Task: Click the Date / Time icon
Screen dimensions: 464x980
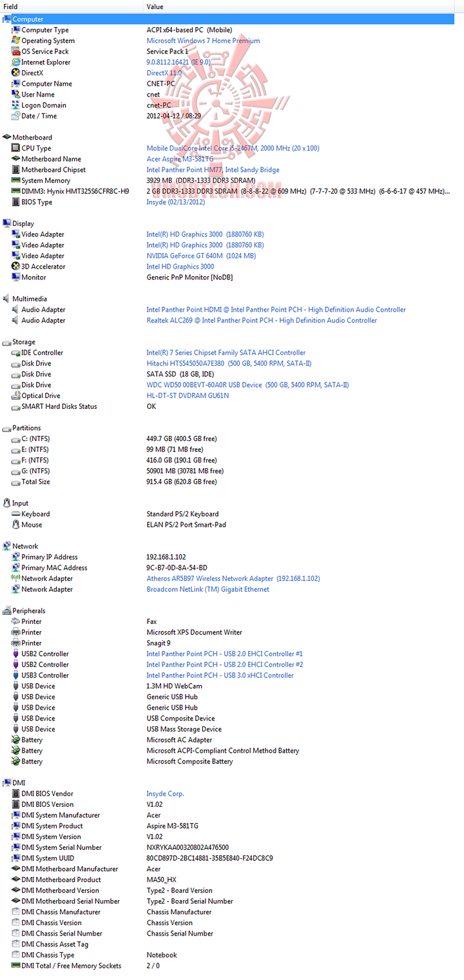Action: pos(16,116)
